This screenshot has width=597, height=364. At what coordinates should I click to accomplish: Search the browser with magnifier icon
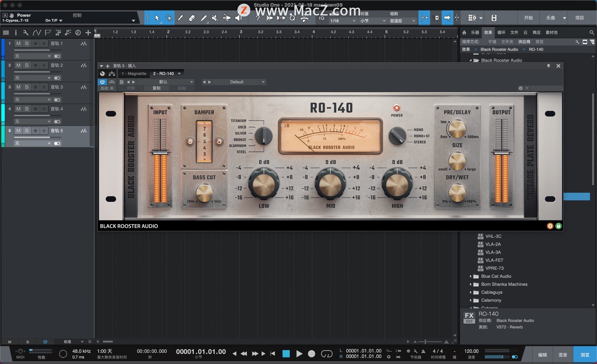[592, 32]
